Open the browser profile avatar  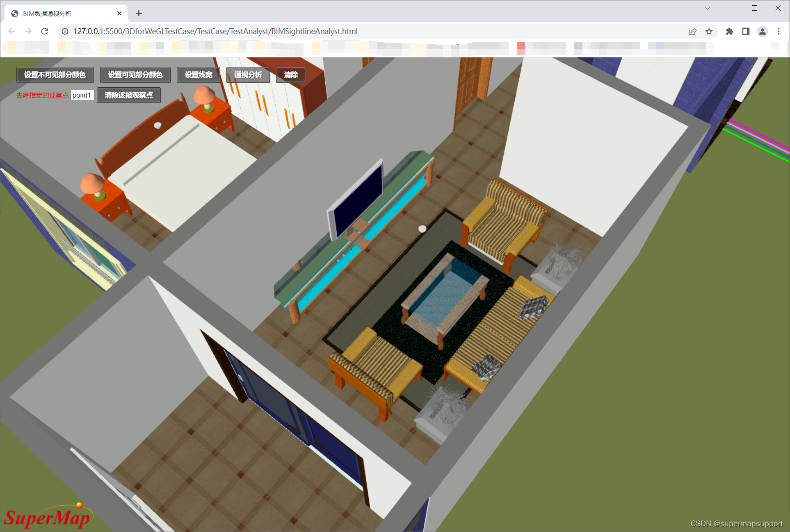763,32
